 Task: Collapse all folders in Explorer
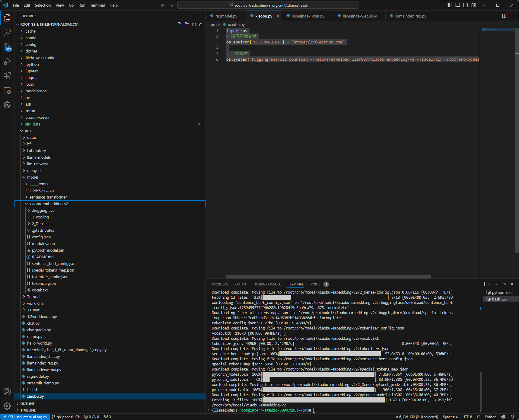pos(201,24)
